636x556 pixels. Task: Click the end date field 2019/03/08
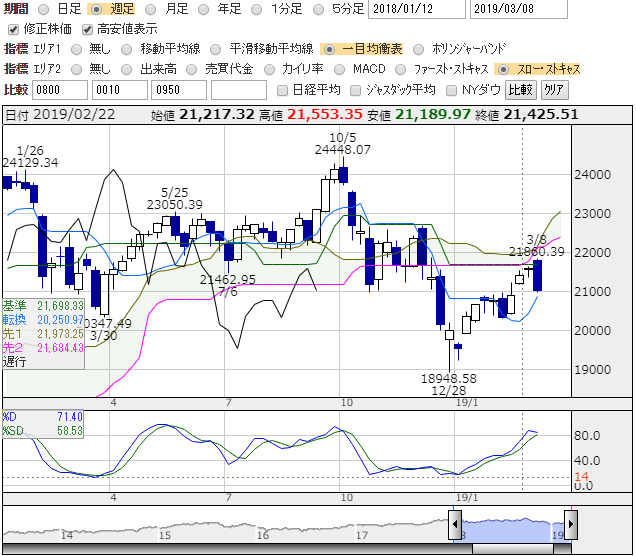(518, 9)
